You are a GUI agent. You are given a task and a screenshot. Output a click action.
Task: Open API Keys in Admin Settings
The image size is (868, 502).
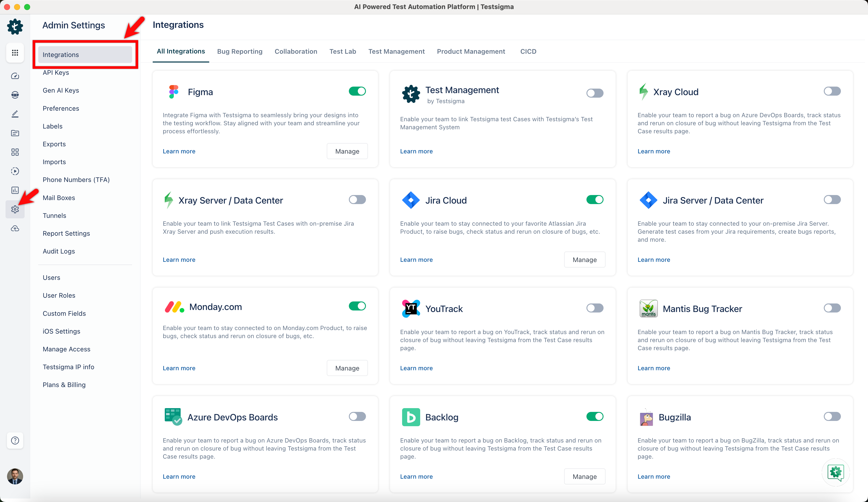tap(56, 72)
